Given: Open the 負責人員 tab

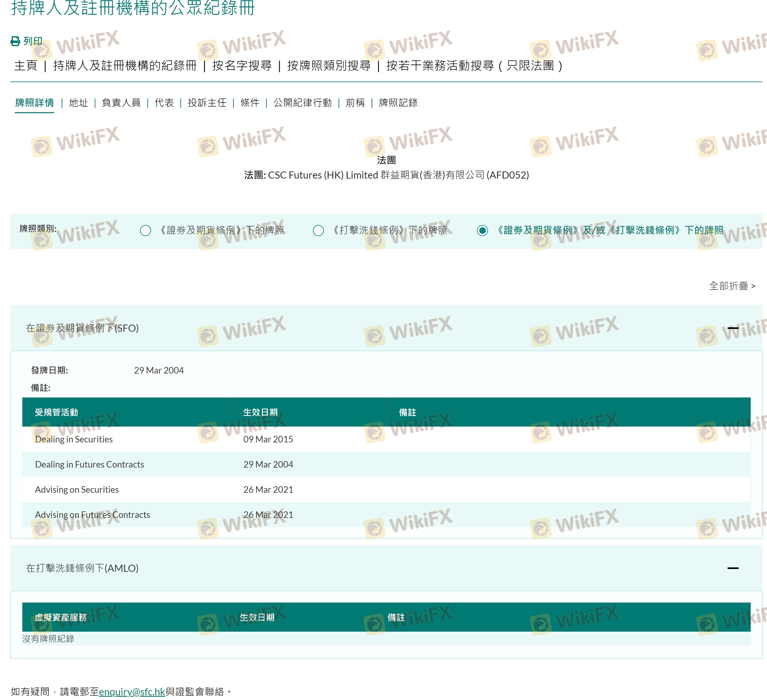Looking at the screenshot, I should (121, 103).
